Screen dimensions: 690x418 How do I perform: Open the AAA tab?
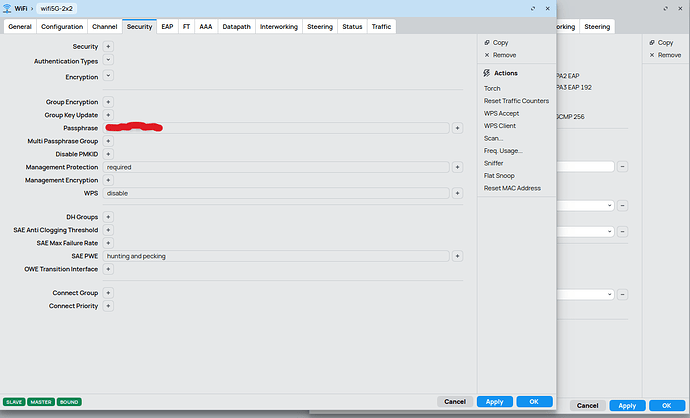[206, 26]
